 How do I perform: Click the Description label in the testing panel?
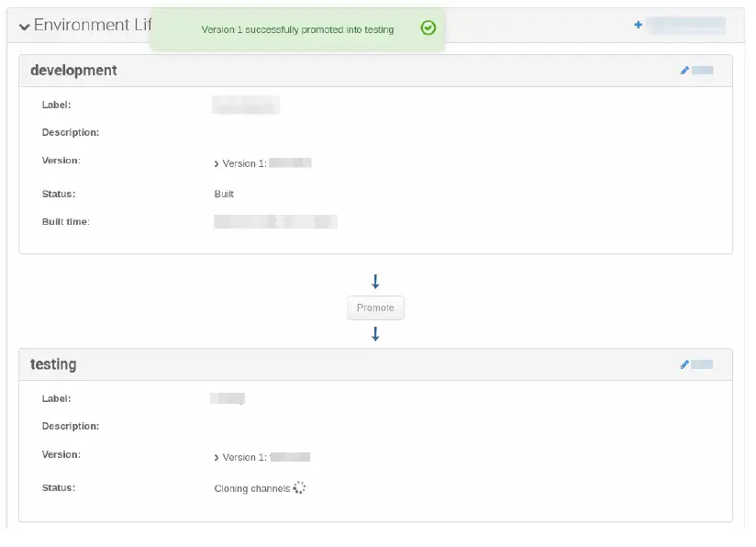[71, 426]
